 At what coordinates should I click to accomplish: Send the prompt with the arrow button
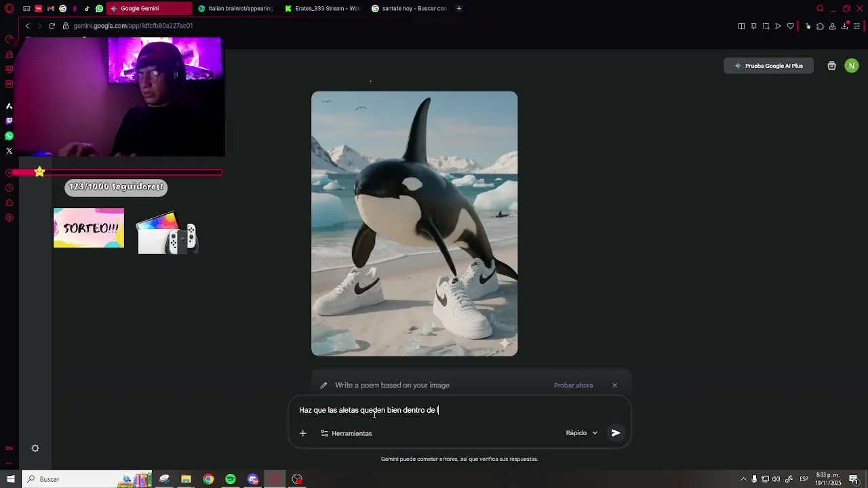(616, 433)
